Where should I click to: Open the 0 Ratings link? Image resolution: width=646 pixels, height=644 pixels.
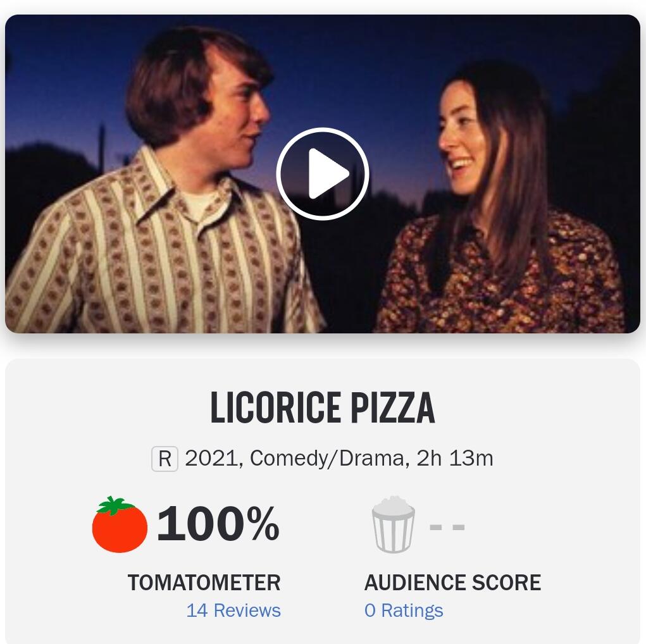coord(404,610)
